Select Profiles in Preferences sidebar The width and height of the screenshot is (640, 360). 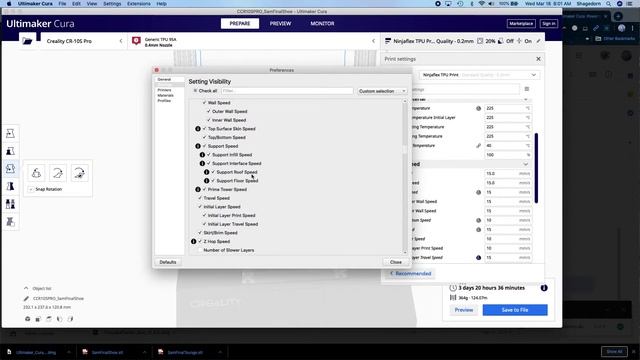pos(164,100)
